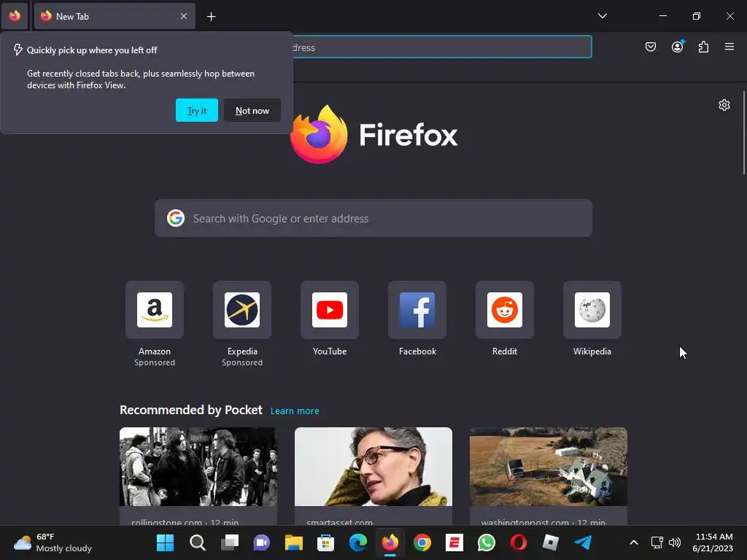Open the rollingstone.com article thumbnail
Screen dimensions: 747x560
[x=198, y=467]
